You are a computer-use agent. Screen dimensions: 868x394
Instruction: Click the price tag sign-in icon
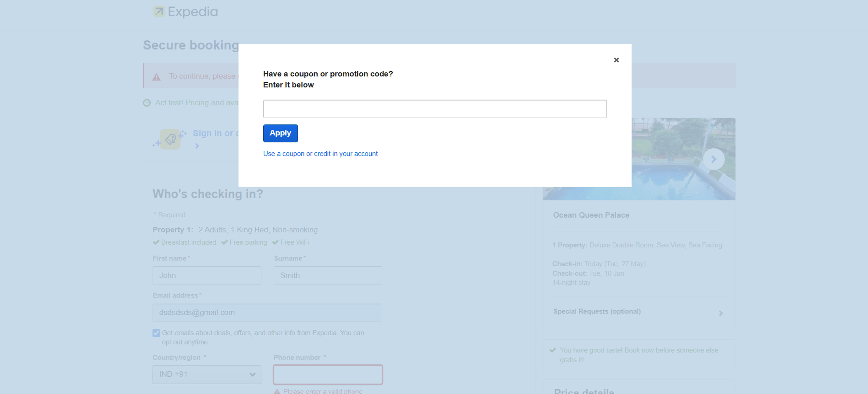pos(170,139)
